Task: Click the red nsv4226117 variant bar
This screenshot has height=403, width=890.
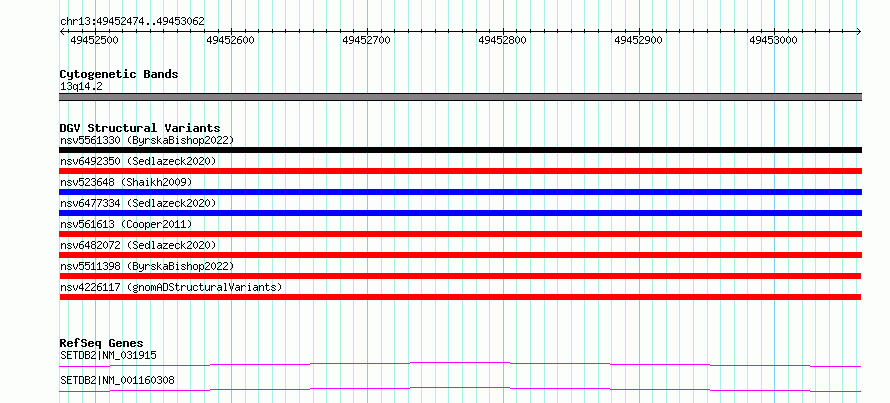Action: 460,297
